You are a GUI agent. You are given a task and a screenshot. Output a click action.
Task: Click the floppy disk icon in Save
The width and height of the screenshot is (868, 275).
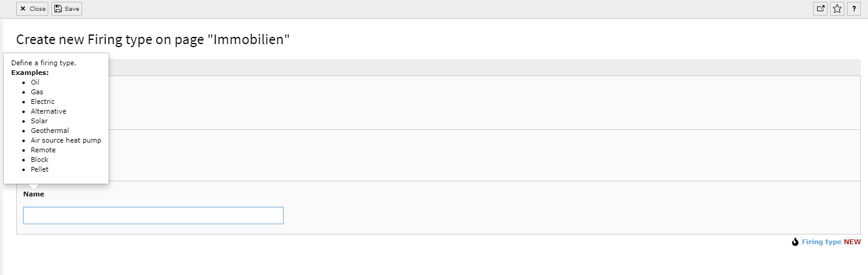coord(57,8)
